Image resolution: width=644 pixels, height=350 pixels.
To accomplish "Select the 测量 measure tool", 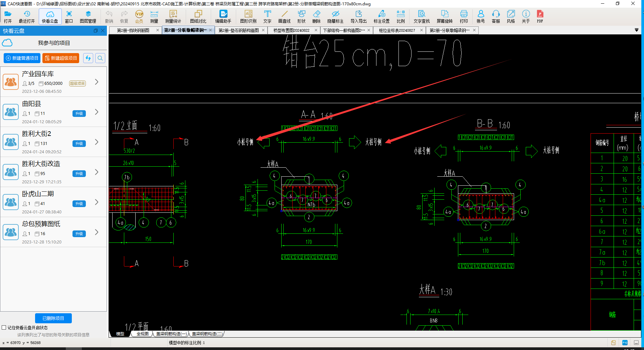I will point(154,16).
